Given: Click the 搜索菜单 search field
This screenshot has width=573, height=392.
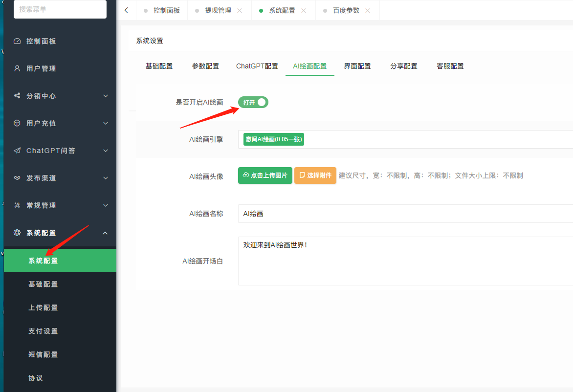Looking at the screenshot, I should coord(60,9).
